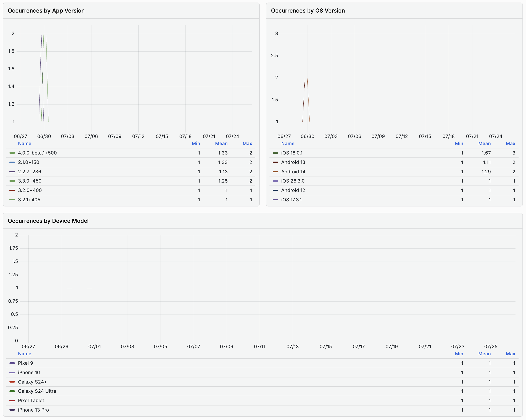The width and height of the screenshot is (526, 420).
Task: Sort OS Version legend by Name
Action: pos(288,144)
